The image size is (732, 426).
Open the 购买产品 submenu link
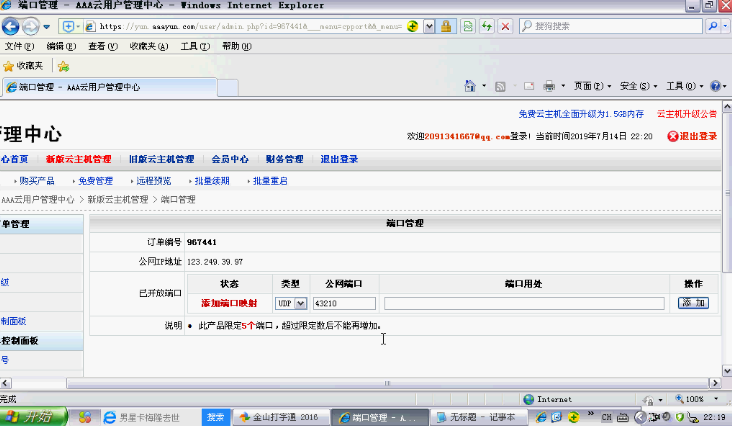(x=36, y=181)
